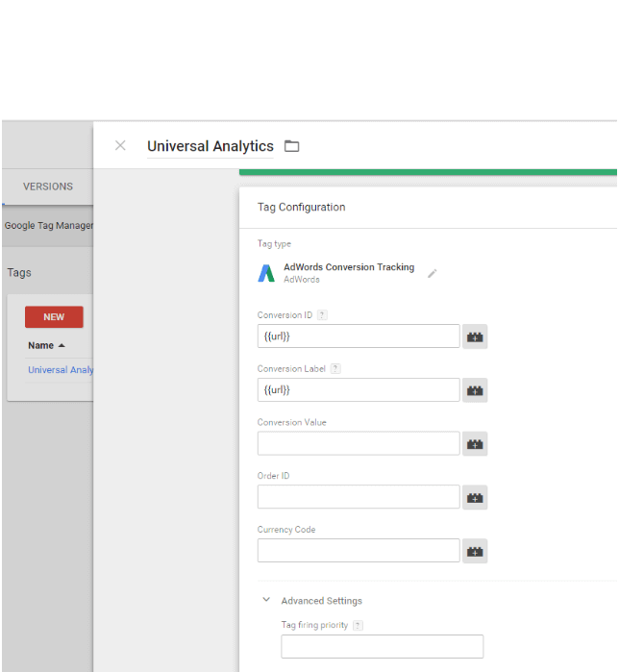Focus the Currency Code field
The width and height of the screenshot is (619, 672).
pos(359,550)
